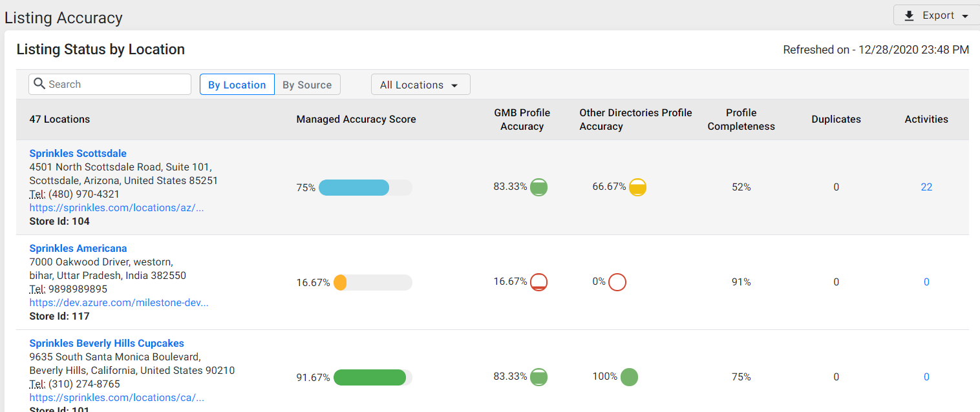The width and height of the screenshot is (980, 412).
Task: Click the blue 75% managed accuracy progress bar
Action: click(365, 188)
